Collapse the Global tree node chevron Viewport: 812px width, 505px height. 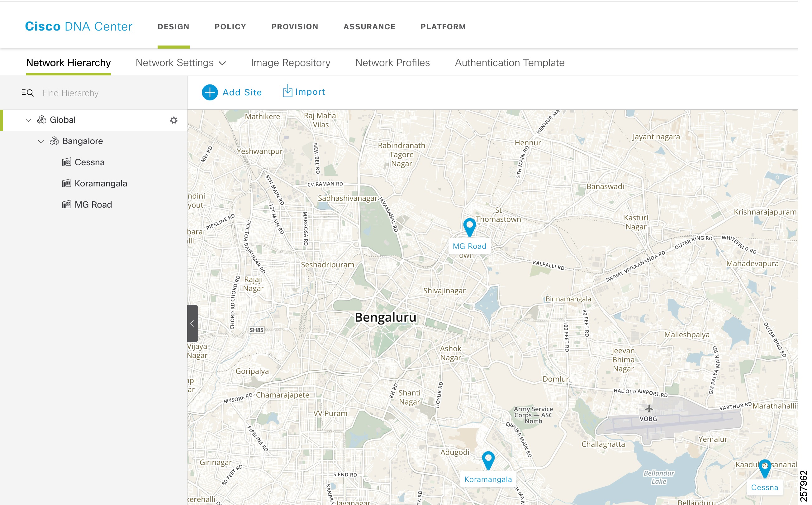point(28,120)
